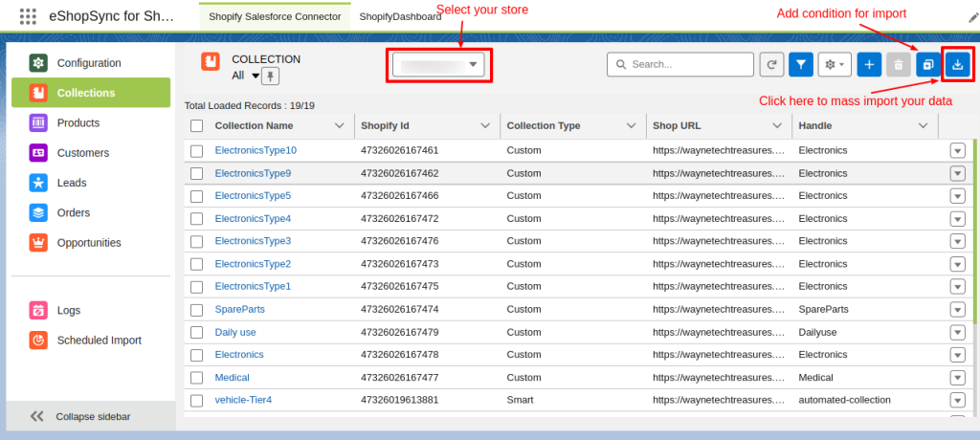
Task: Click the search magnifier icon
Action: [x=621, y=64]
